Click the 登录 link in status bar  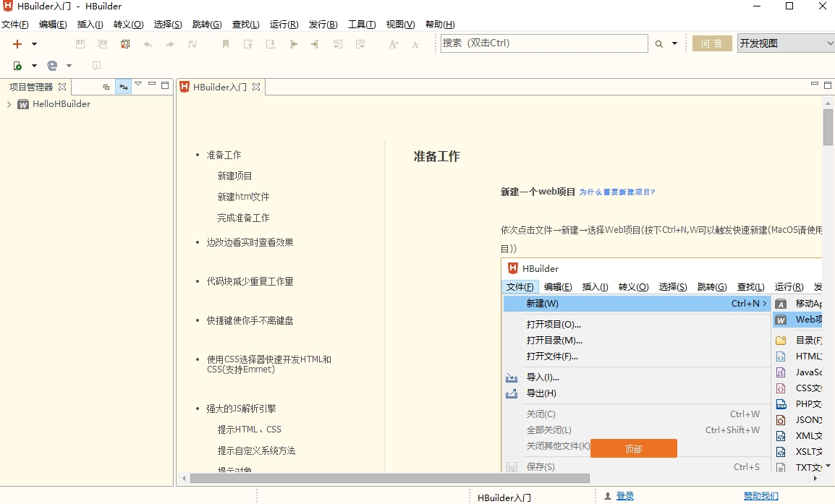click(625, 496)
